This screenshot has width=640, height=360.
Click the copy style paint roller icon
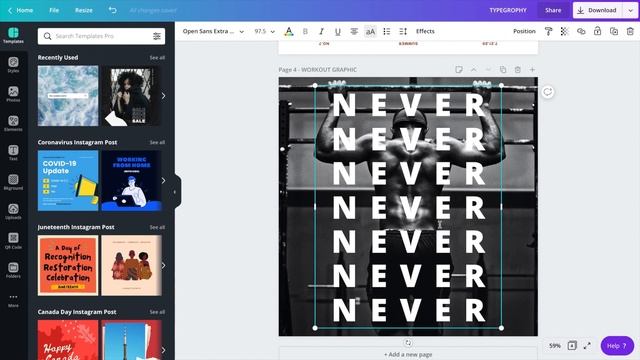tap(548, 31)
